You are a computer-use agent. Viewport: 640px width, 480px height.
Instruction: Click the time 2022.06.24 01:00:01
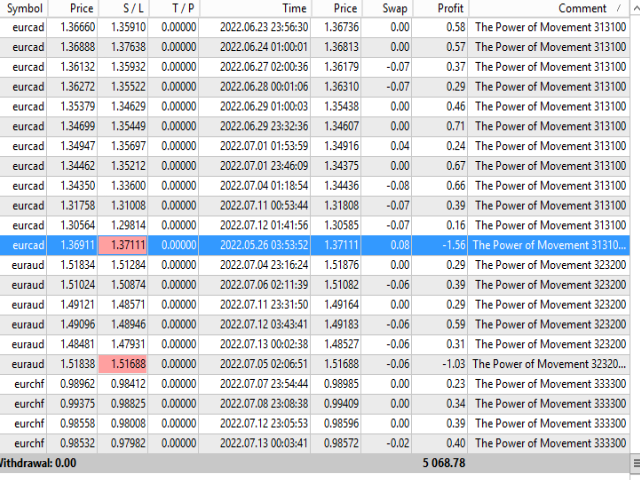tap(264, 47)
